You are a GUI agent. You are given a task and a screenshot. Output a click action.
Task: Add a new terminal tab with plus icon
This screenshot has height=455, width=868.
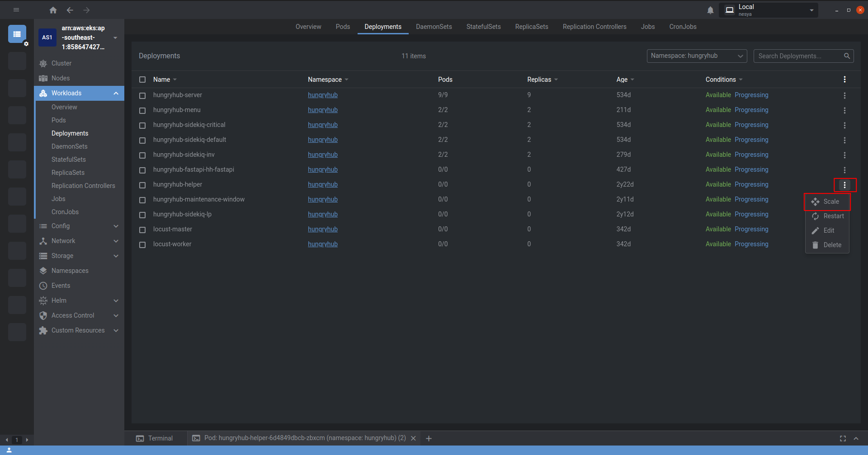click(x=429, y=438)
